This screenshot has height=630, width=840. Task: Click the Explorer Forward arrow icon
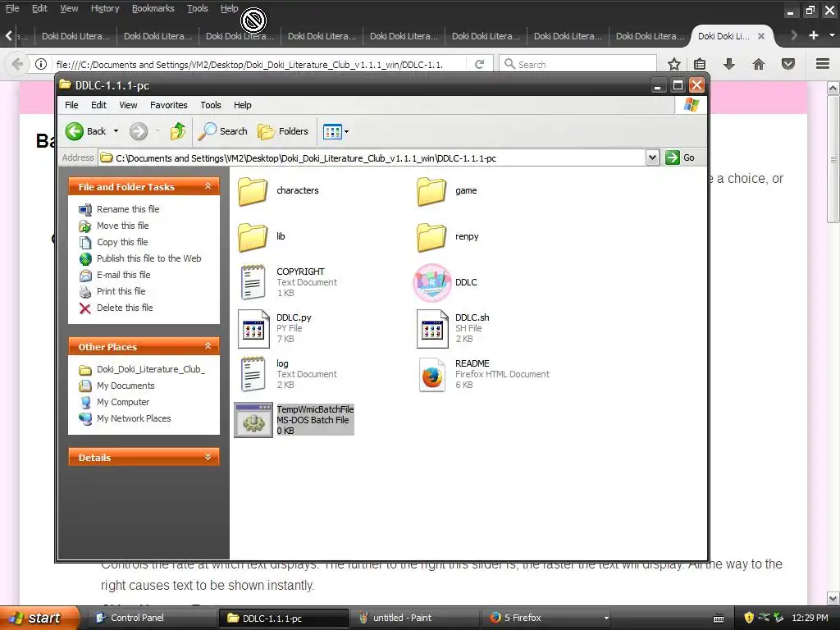(138, 131)
